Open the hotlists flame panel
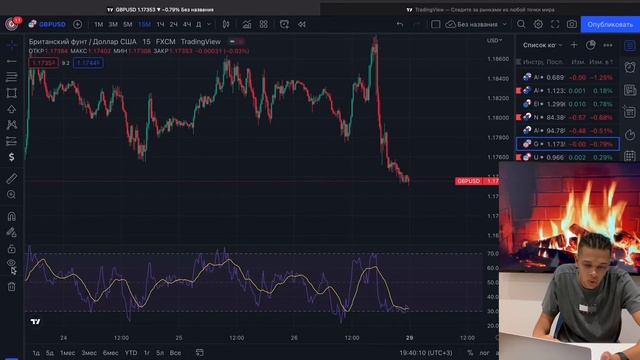Viewport: 640px width, 360px height. point(630,135)
